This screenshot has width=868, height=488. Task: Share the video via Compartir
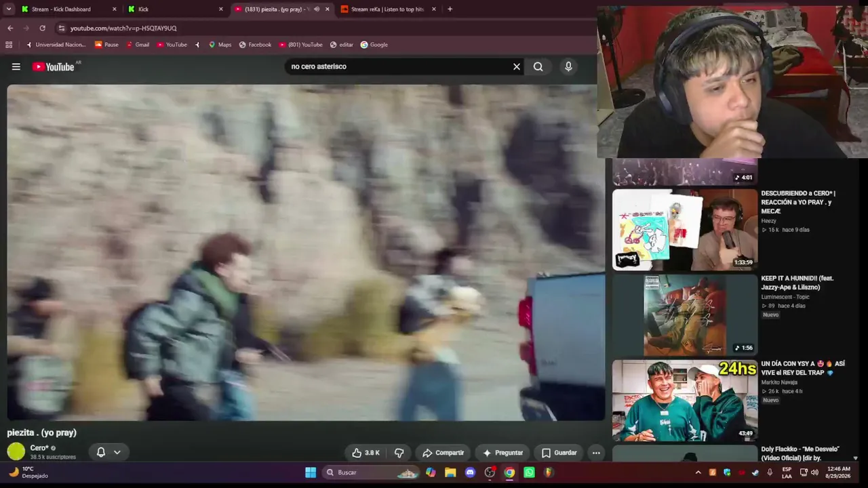click(443, 453)
